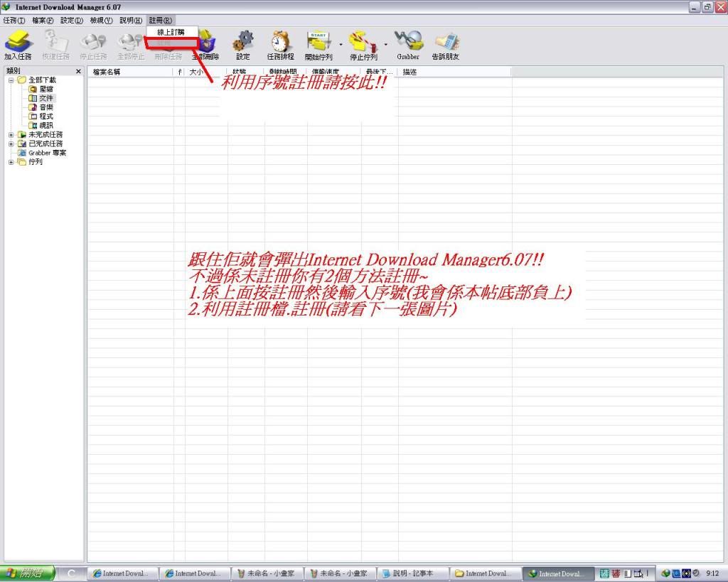Click the 開始佇列 start queue icon
This screenshot has height=582, width=728.
tap(318, 43)
